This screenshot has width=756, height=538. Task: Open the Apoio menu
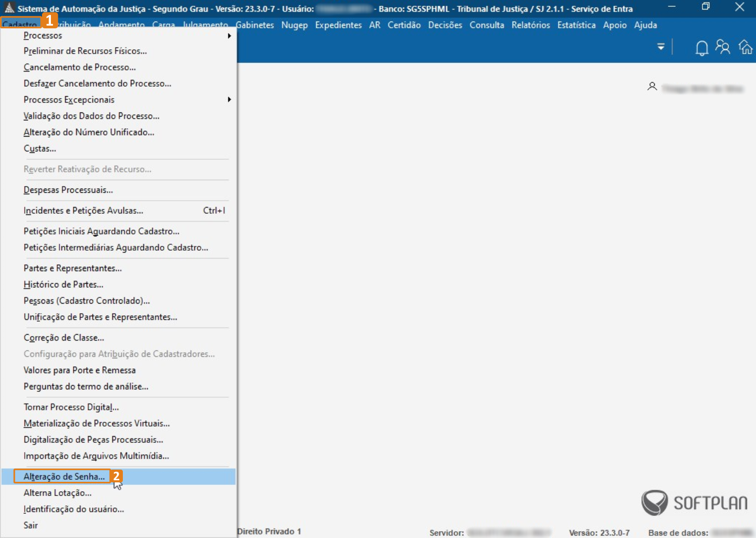pyautogui.click(x=615, y=25)
